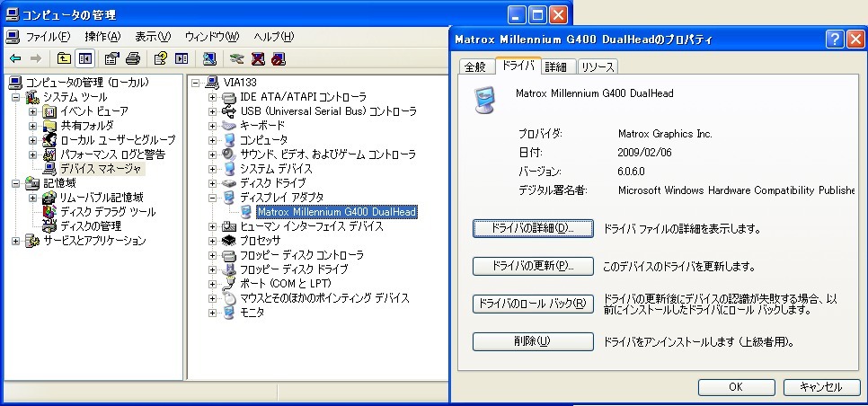Select コンピュータの管理 (ローカル) root item
868x406 pixels.
pyautogui.click(x=87, y=83)
